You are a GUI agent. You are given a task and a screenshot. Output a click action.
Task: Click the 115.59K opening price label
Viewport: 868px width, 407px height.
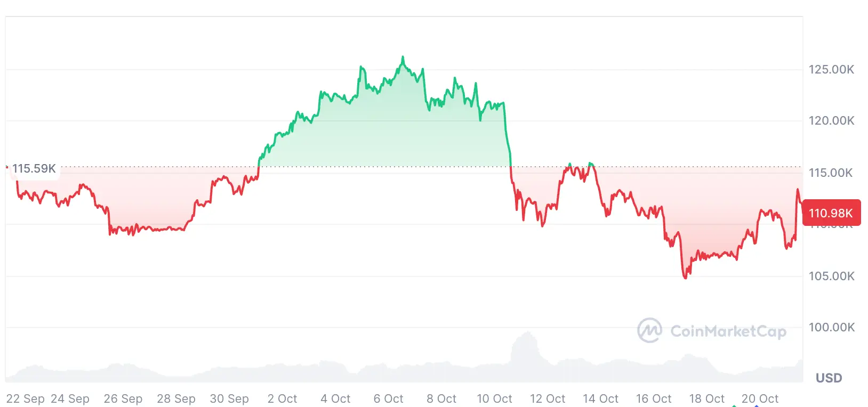(34, 169)
